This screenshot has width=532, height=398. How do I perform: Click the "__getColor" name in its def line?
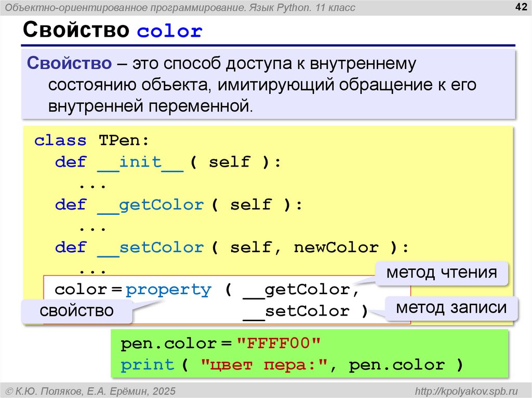point(151,204)
